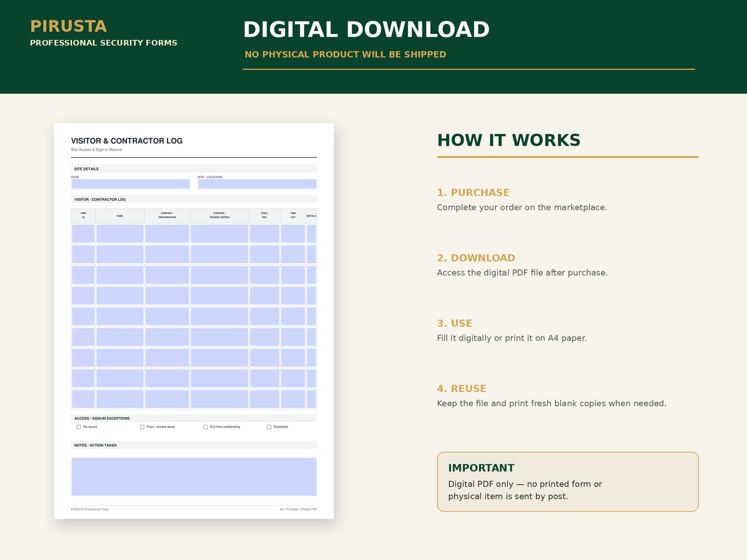Click the "COMPANY / ORGANISATION" column header
This screenshot has height=560, width=747.
pos(167,216)
